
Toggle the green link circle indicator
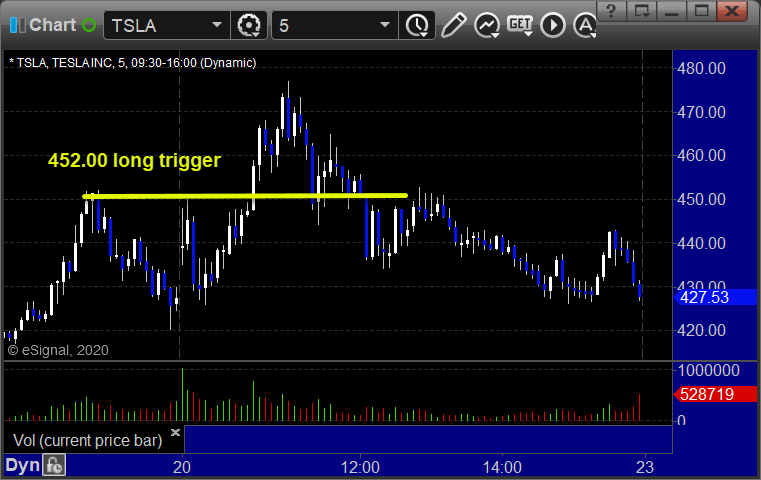89,25
